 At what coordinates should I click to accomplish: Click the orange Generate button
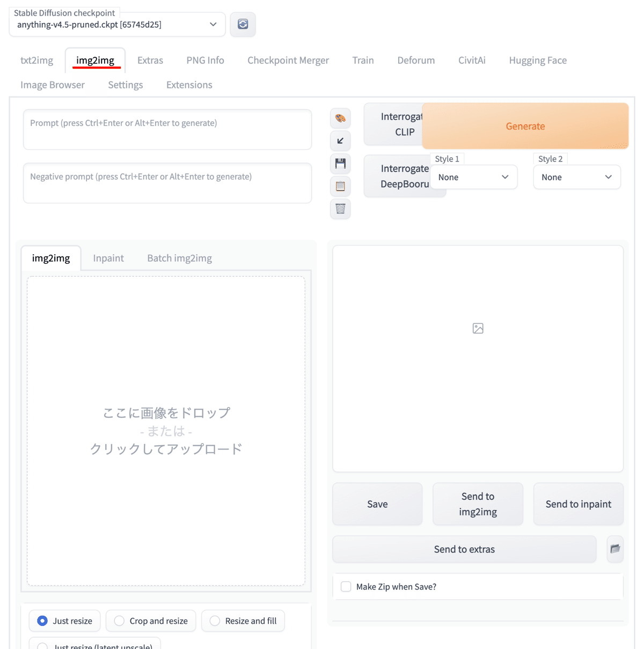(x=525, y=126)
